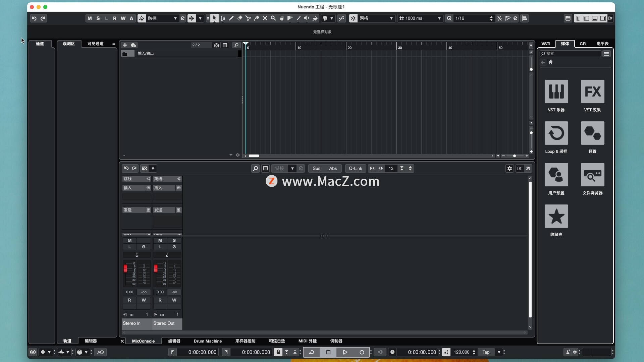Switch to the 可见通道 tab
644x362 pixels.
tap(95, 44)
